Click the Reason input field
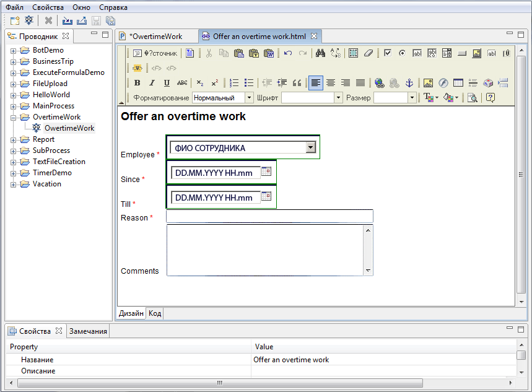 coord(269,216)
